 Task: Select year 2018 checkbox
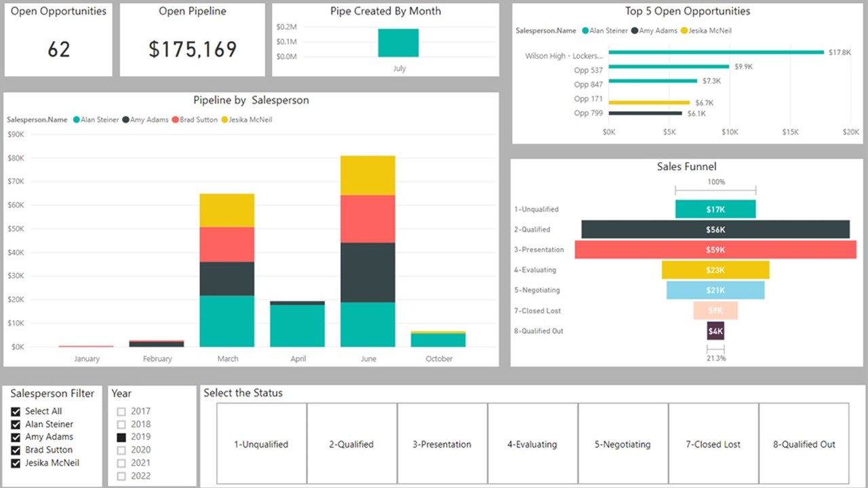(x=121, y=424)
